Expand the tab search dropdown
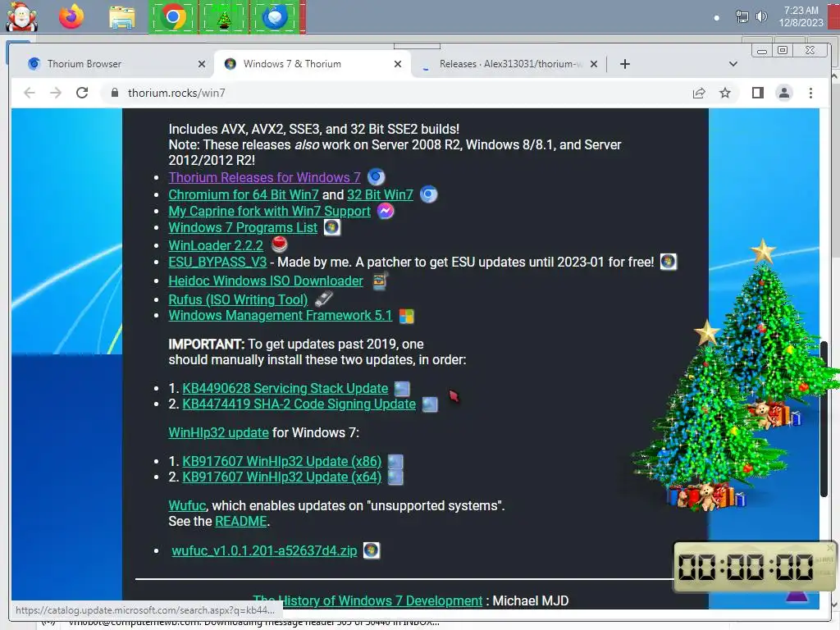840x630 pixels. click(x=733, y=64)
